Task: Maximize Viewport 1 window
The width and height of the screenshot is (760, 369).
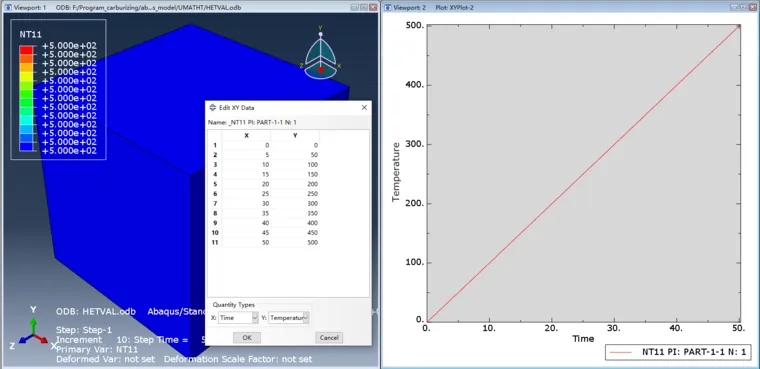Action: (x=364, y=7)
